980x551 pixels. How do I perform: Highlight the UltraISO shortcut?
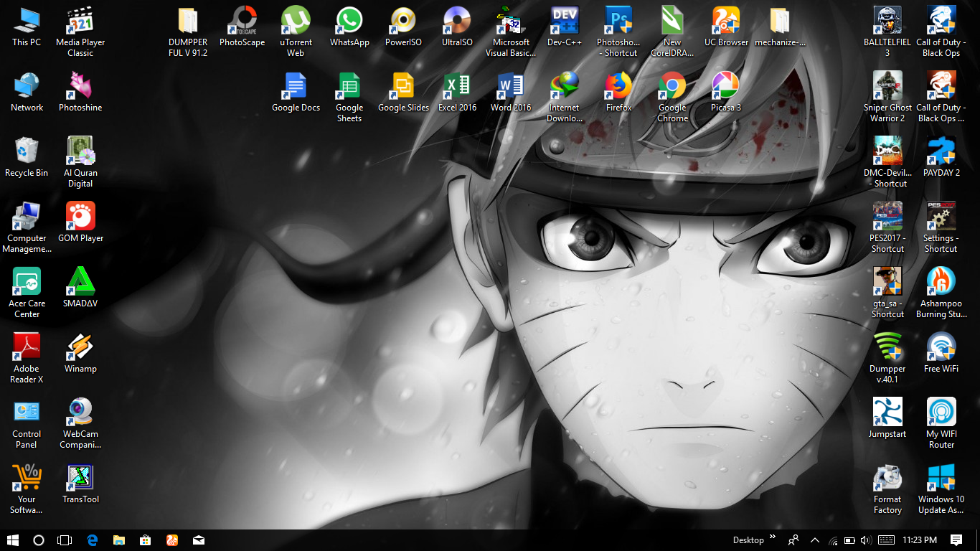[x=457, y=21]
